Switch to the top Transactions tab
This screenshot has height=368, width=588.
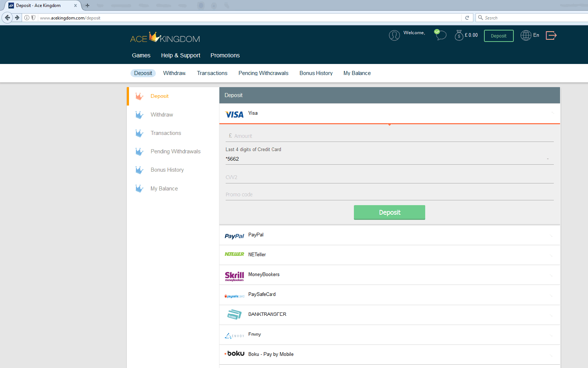coord(212,73)
